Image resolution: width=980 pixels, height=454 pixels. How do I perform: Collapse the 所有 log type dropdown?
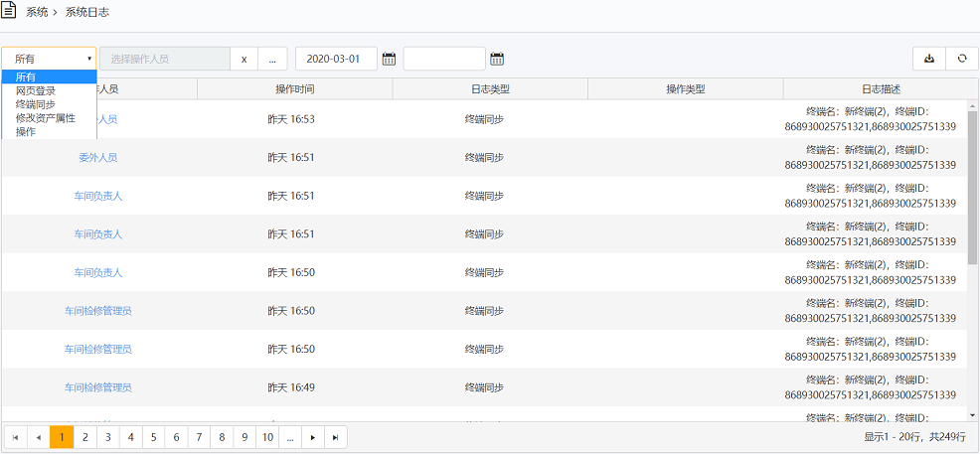(49, 59)
